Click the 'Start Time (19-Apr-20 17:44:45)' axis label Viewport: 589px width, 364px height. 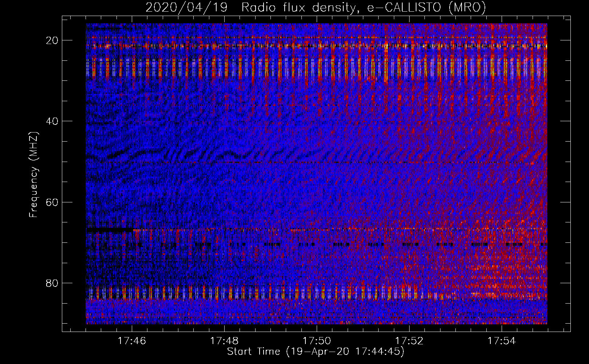coord(316,352)
